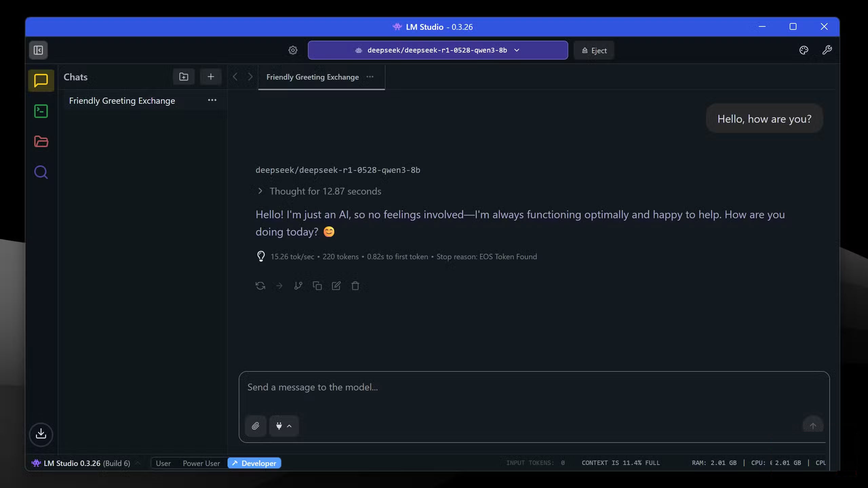Branch the conversation from this message
Image resolution: width=868 pixels, height=488 pixels.
click(x=298, y=286)
